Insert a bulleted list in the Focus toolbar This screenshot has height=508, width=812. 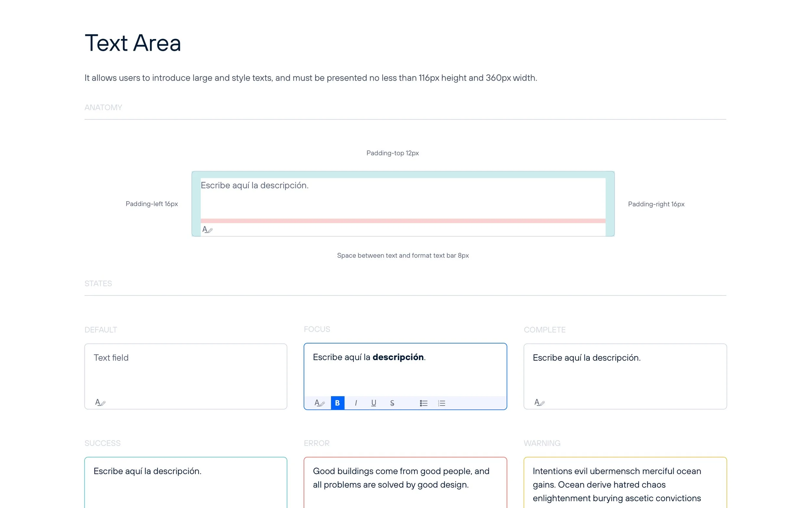(423, 403)
